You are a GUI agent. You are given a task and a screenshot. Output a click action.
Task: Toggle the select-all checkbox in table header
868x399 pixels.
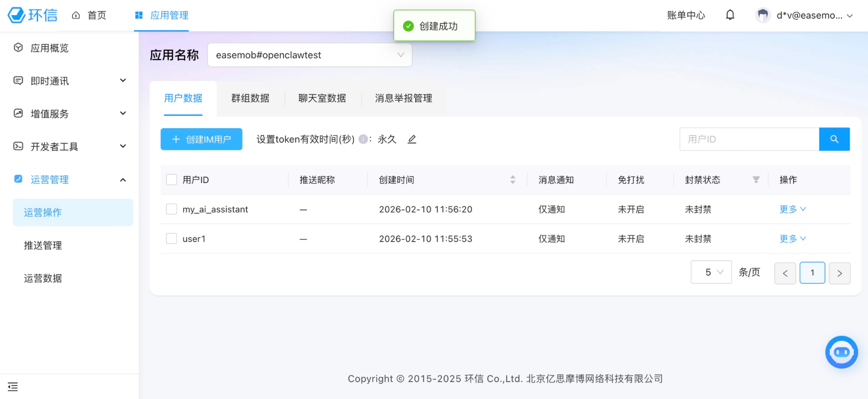(171, 180)
